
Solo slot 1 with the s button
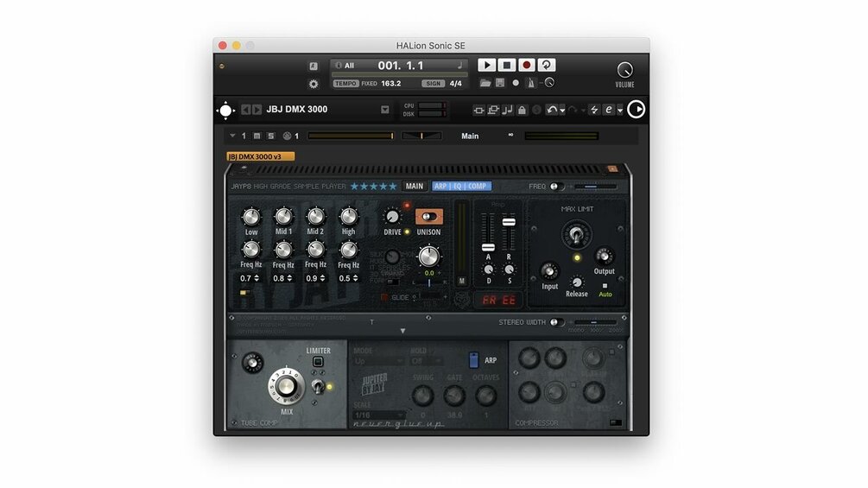pos(270,136)
